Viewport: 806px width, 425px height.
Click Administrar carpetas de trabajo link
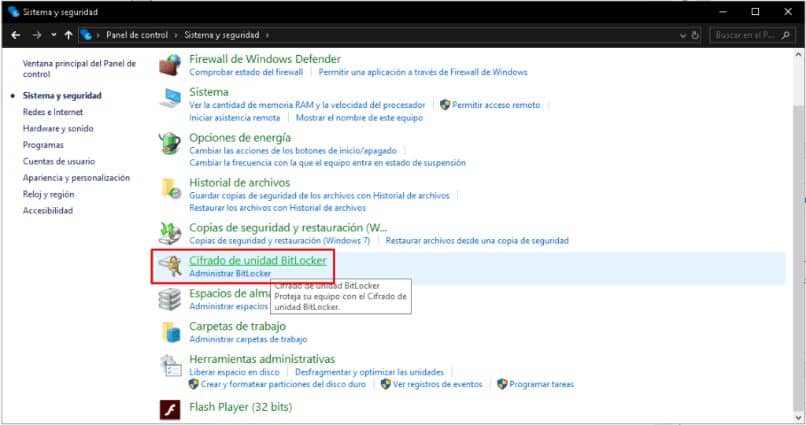[248, 339]
